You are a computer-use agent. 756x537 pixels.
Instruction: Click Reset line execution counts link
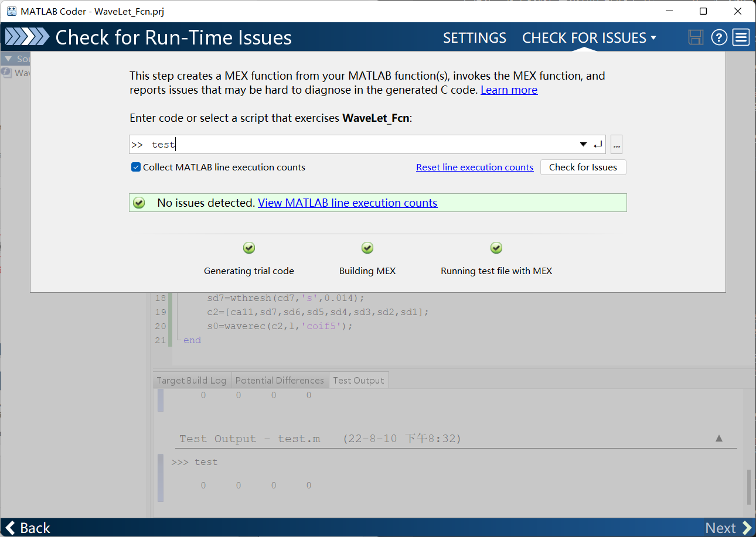coord(475,167)
